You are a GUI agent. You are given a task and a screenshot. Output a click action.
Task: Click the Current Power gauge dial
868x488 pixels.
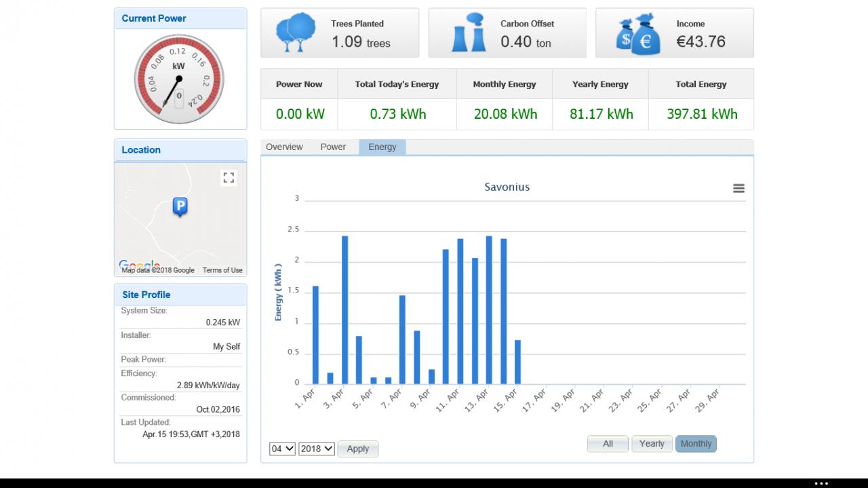click(178, 79)
